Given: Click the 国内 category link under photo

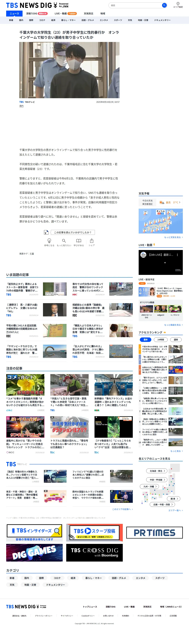Looking at the screenshot, I should (21, 106).
